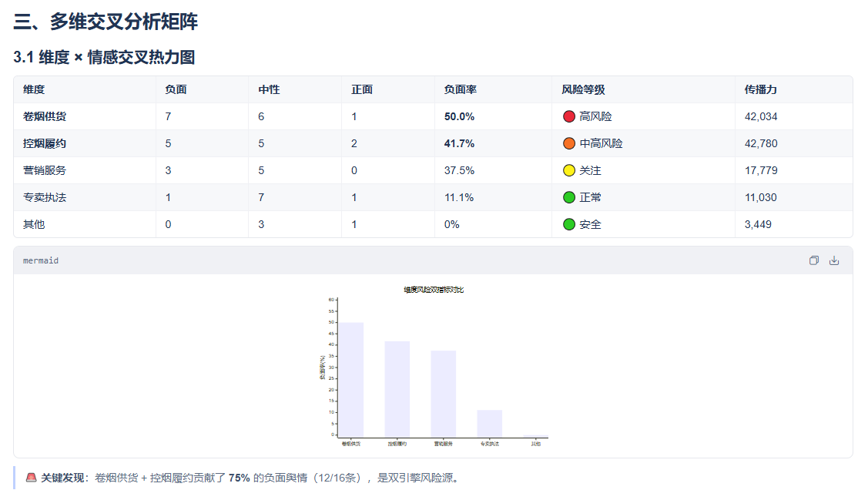
Task: Click the 3,449 传播力 value
Action: [758, 224]
